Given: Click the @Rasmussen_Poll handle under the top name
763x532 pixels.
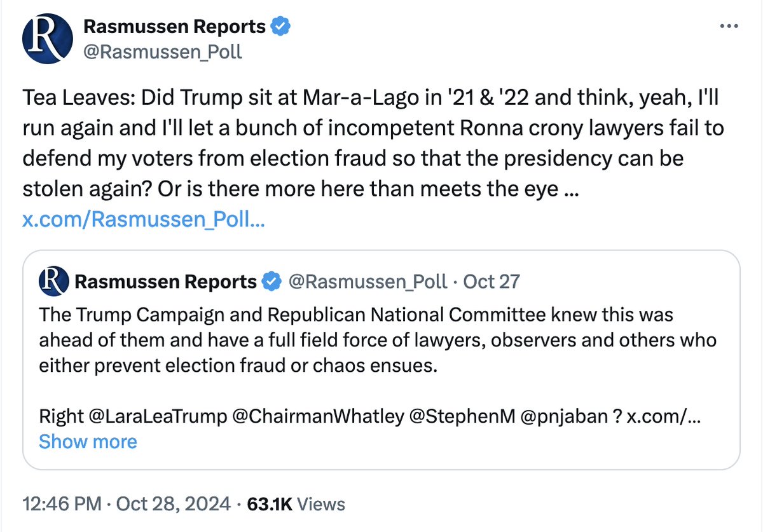Looking at the screenshot, I should click(163, 51).
